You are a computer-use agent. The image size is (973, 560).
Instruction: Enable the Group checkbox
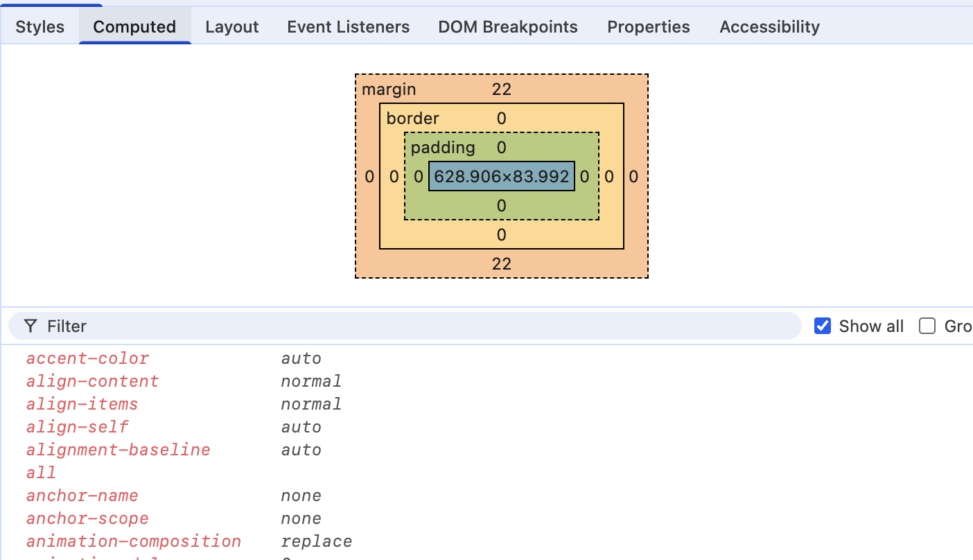[927, 326]
